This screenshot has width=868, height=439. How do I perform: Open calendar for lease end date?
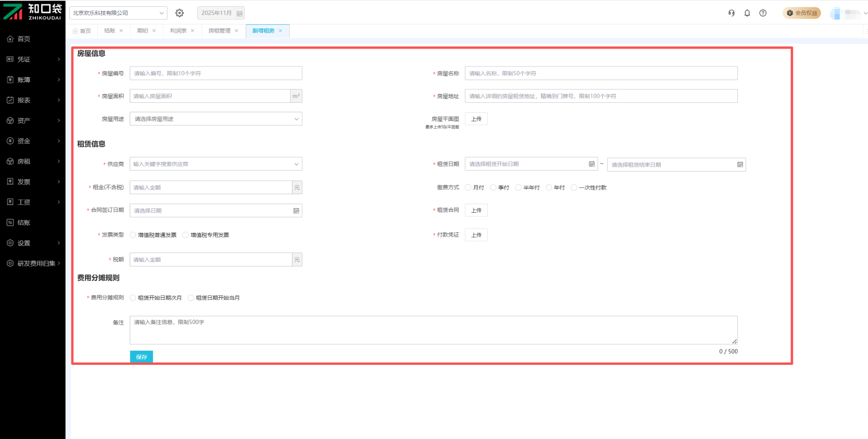pyautogui.click(x=740, y=165)
